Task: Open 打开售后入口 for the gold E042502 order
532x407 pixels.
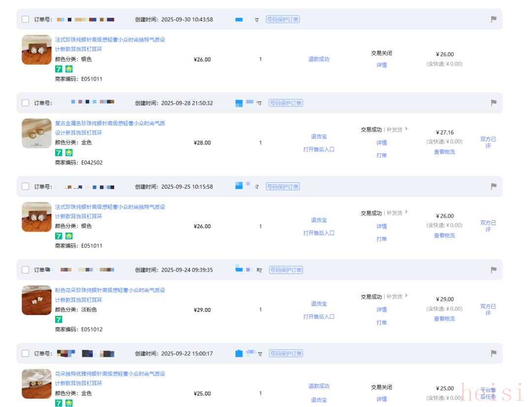Action: [x=319, y=149]
